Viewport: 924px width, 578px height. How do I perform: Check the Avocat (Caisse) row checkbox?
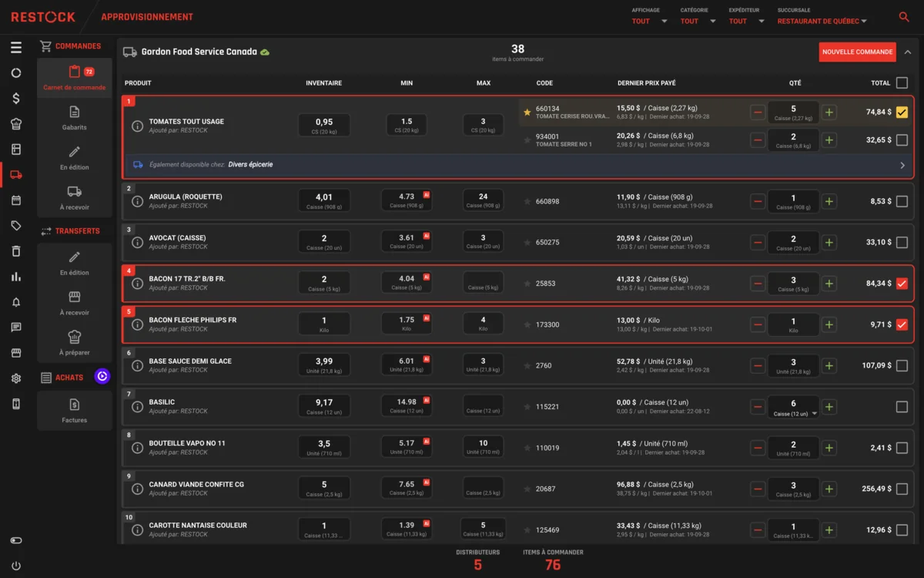[x=902, y=242]
